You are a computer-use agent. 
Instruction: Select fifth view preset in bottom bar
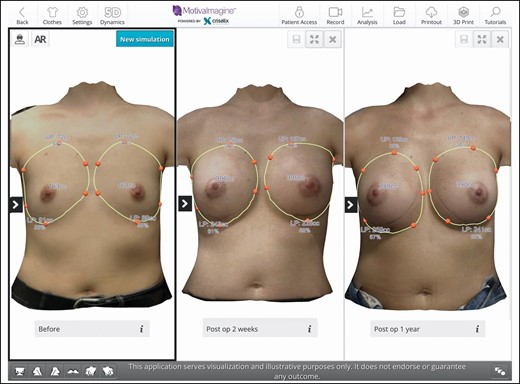(x=91, y=371)
